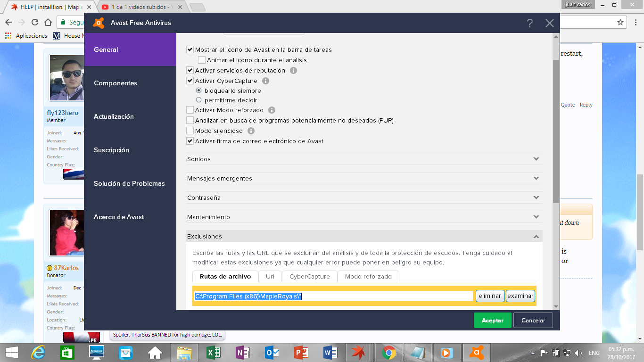The width and height of the screenshot is (644, 362).
Task: Open the Componentes settings section
Action: (116, 83)
